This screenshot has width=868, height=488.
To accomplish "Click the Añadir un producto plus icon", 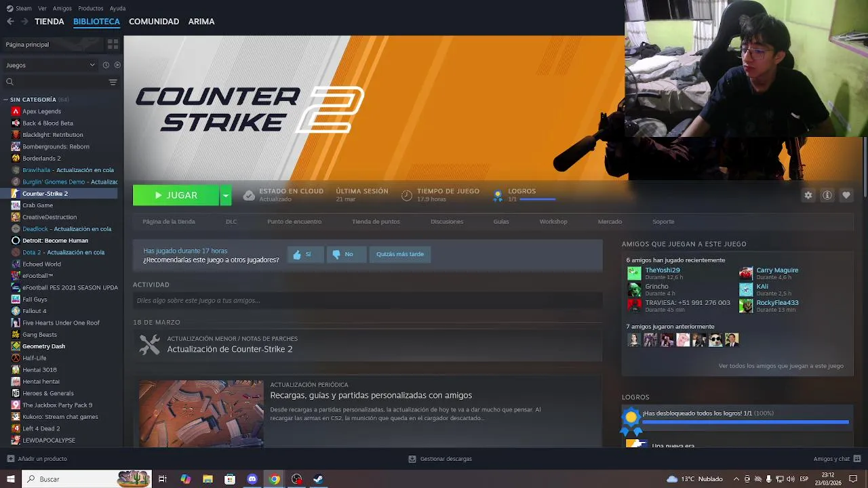I will click(x=10, y=459).
